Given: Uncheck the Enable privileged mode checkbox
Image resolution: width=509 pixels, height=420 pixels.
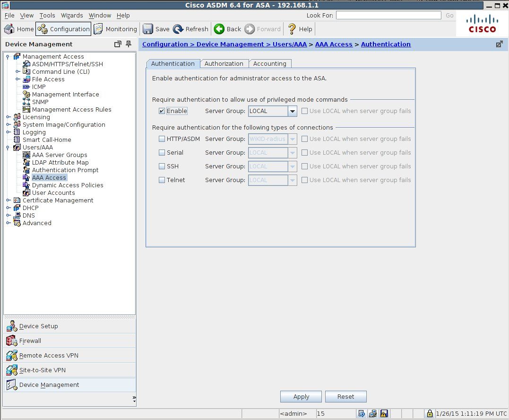Looking at the screenshot, I should 162,111.
